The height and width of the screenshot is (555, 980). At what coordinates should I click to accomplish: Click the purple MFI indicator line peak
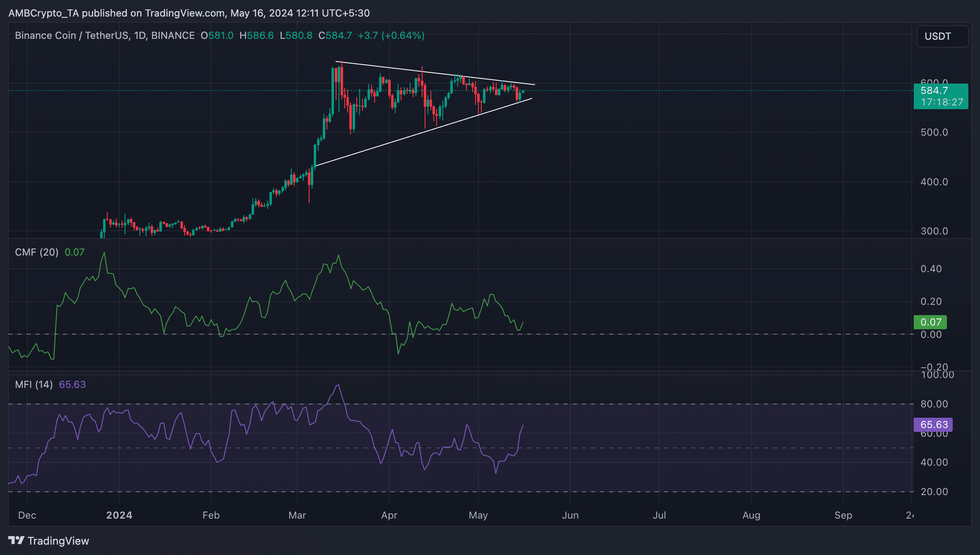point(338,385)
